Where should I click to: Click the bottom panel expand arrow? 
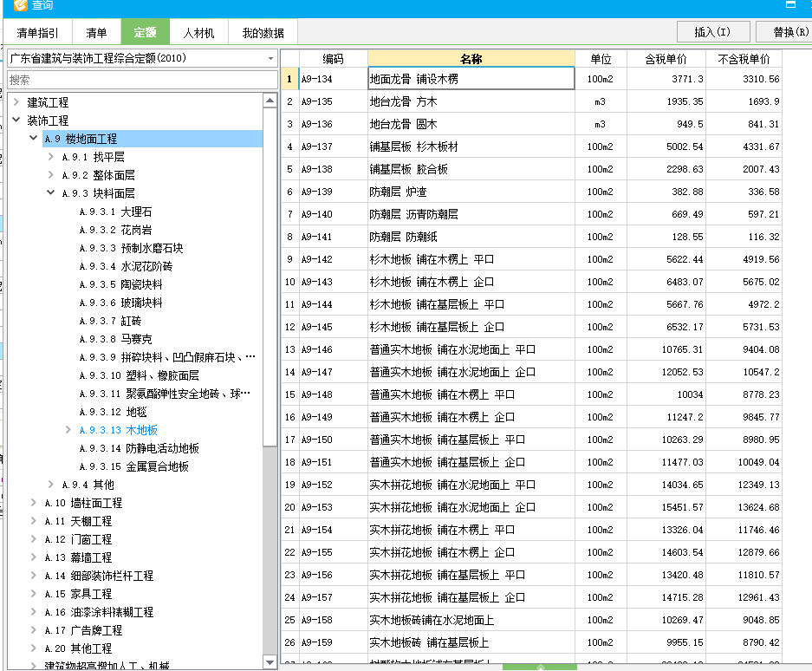540,668
